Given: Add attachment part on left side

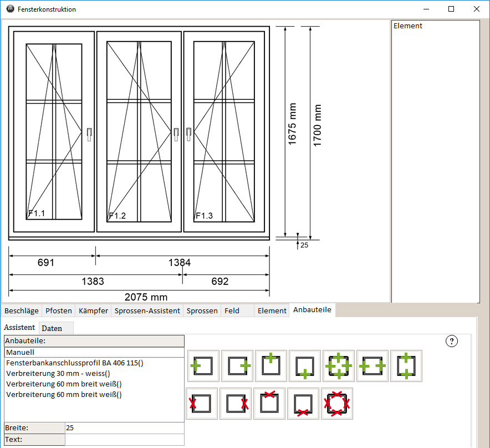Looking at the screenshot, I should pos(203,366).
